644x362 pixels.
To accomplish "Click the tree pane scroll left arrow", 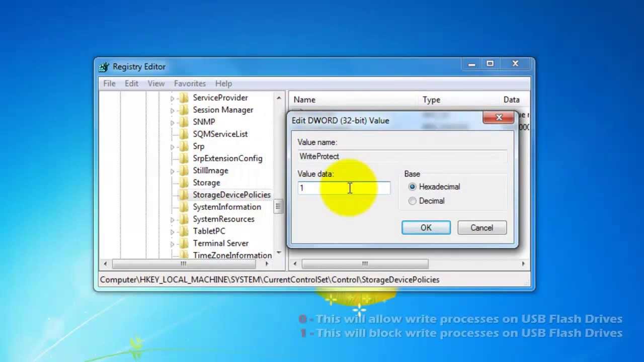I will pos(105,263).
